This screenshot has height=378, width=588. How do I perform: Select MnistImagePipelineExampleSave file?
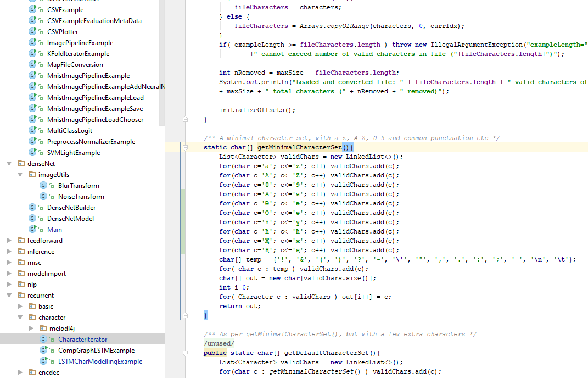tap(95, 108)
